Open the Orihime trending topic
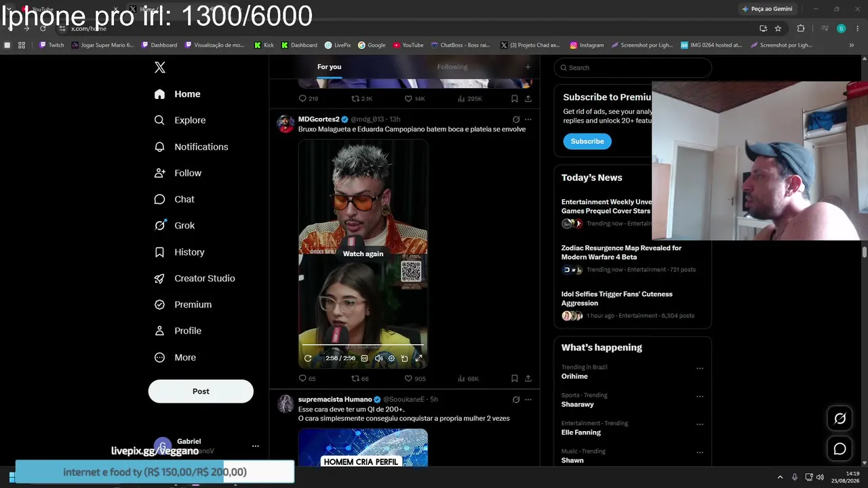The width and height of the screenshot is (868, 488). pos(574,377)
